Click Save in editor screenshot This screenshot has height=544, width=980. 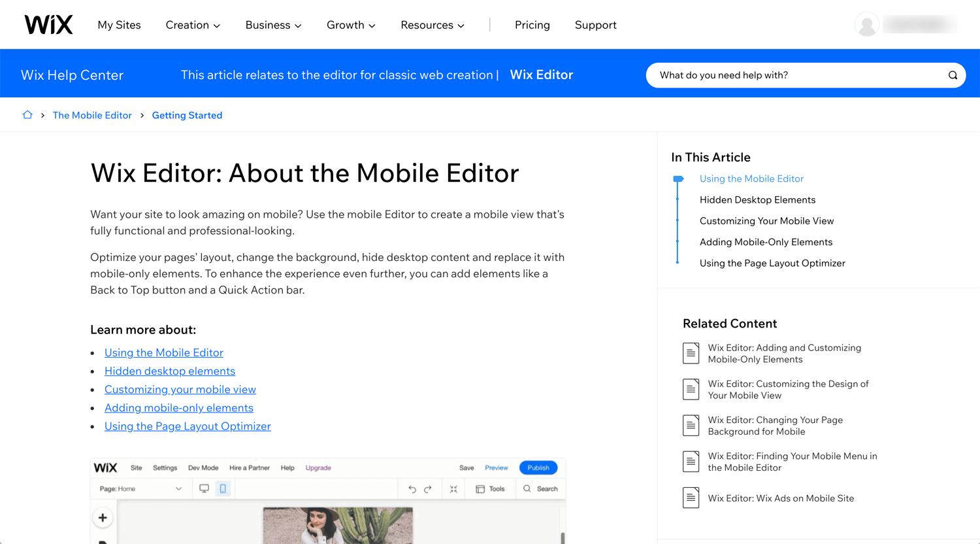coord(466,468)
